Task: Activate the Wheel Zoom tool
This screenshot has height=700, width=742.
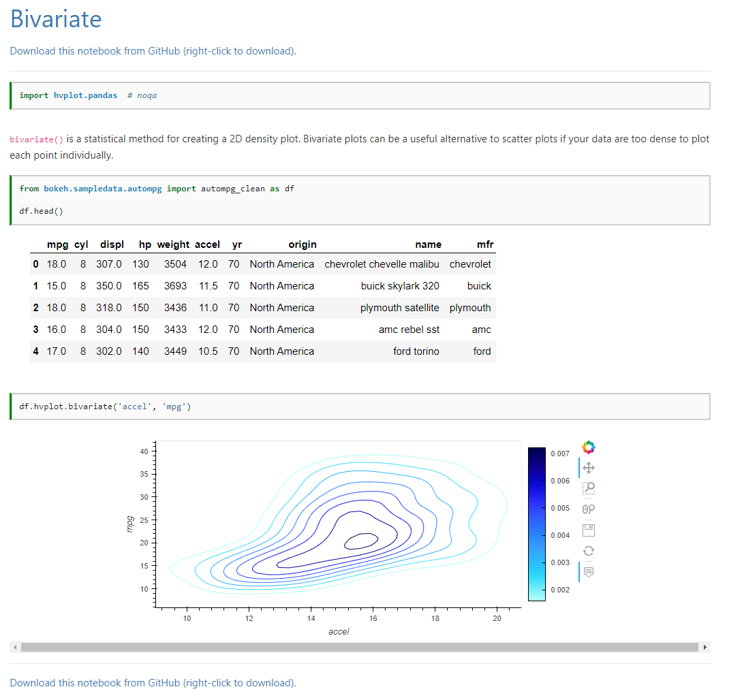Action: 588,508
